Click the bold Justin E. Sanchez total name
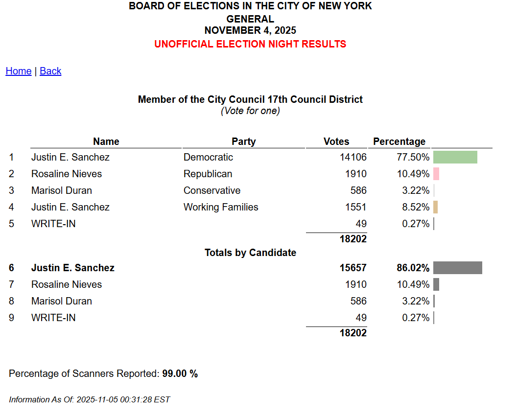Viewport: 517px width, 420px height. click(73, 268)
